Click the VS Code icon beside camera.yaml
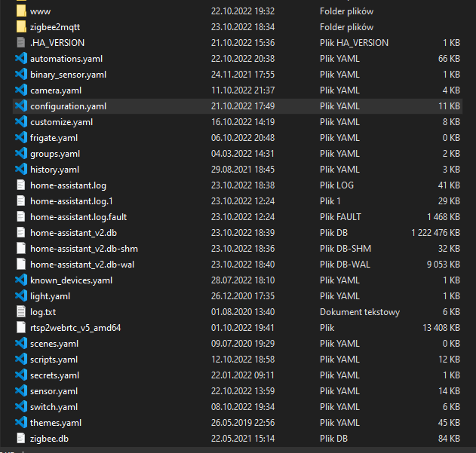 point(21,90)
